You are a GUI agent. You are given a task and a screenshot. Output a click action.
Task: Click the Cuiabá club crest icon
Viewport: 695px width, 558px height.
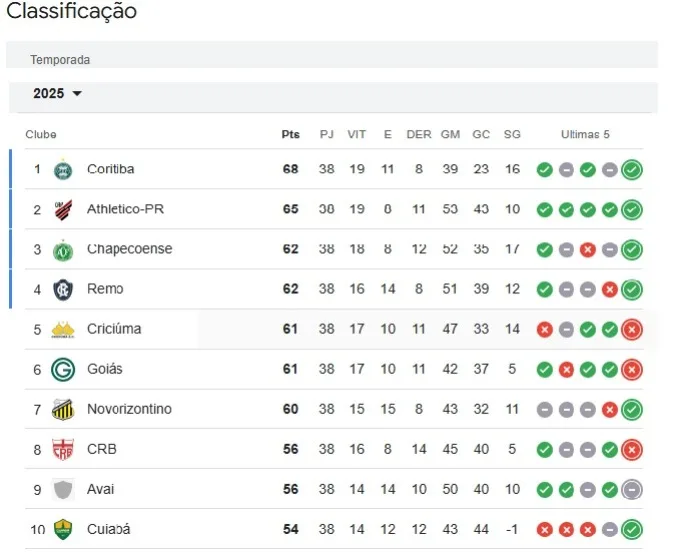tap(63, 529)
